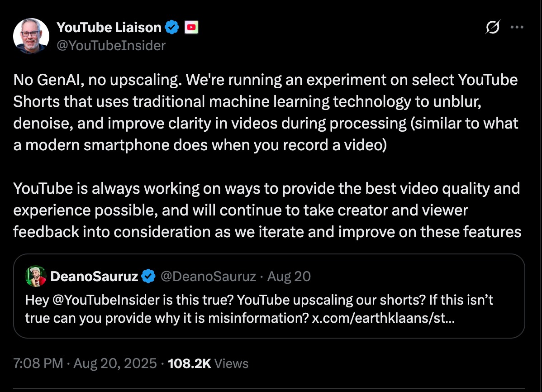Screen dimensions: 542x392
Task: Click the DeanoSauruz avatar in quoted post
Action: click(x=35, y=276)
